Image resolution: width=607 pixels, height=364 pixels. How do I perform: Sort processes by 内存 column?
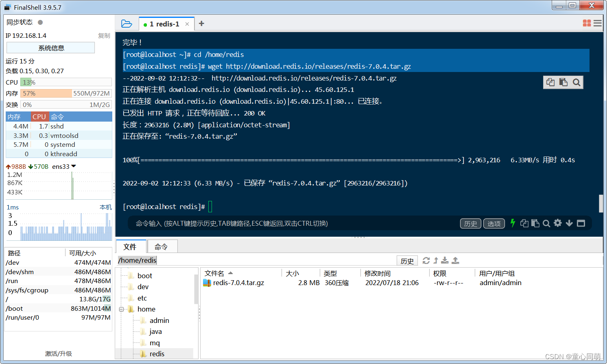pos(18,117)
